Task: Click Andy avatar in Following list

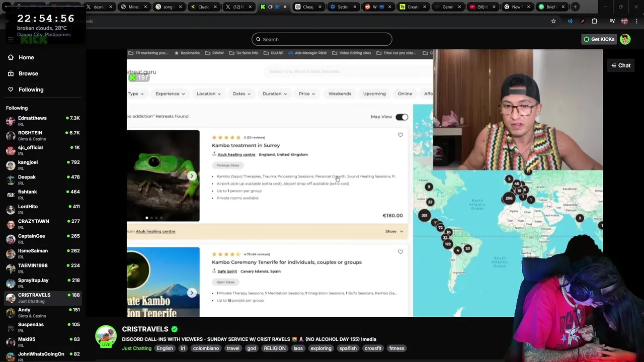Action: [11, 313]
